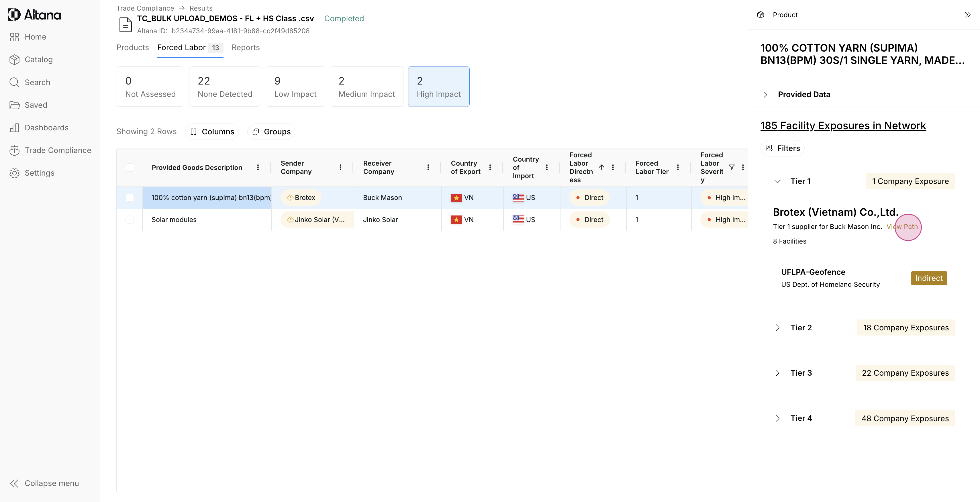Viewport: 980px width, 502px height.
Task: Click the Dashboards bar chart icon
Action: pos(14,128)
